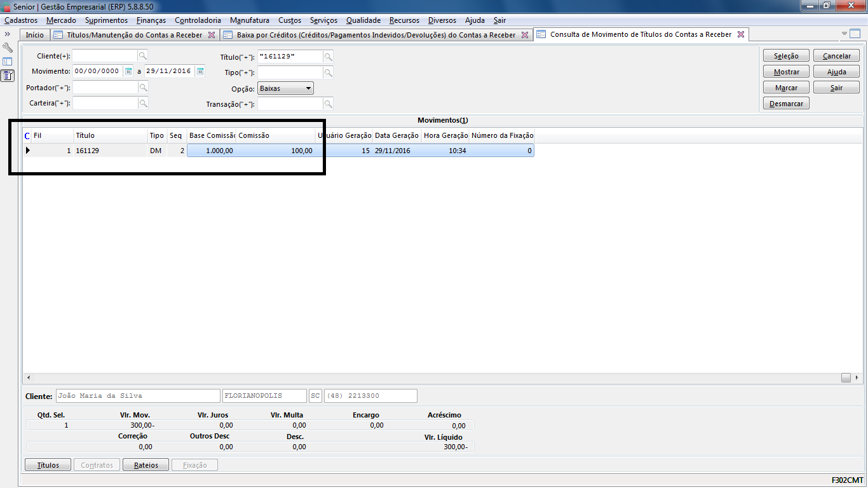868x488 pixels.
Task: Click the Título field search magnifier
Action: click(328, 57)
